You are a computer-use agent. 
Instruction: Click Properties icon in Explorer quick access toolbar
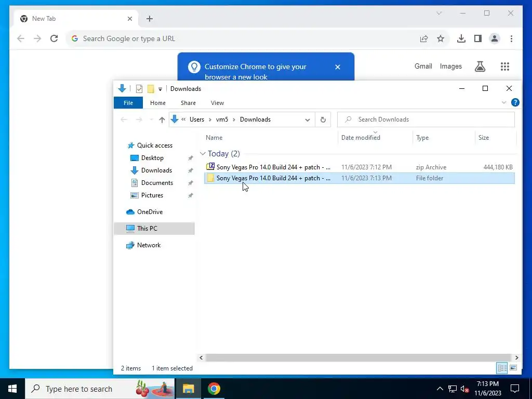139,89
